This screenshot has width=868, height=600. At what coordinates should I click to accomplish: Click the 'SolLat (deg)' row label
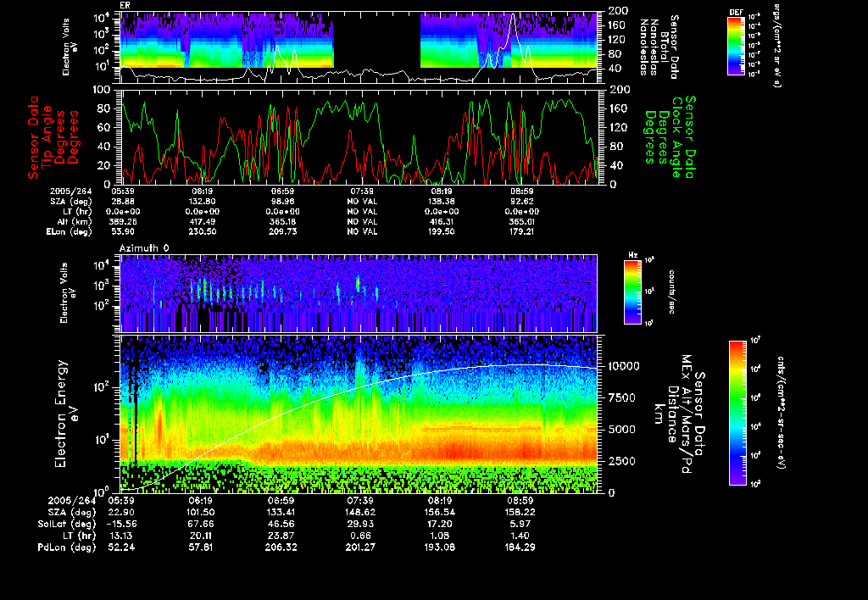(x=67, y=524)
